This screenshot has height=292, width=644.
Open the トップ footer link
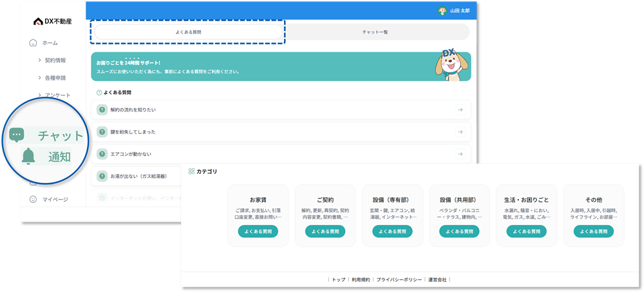339,280
